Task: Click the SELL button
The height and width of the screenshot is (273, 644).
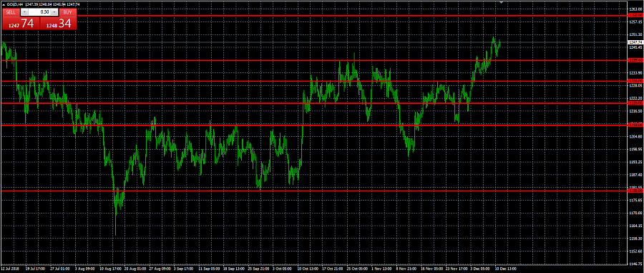Action: (x=11, y=12)
